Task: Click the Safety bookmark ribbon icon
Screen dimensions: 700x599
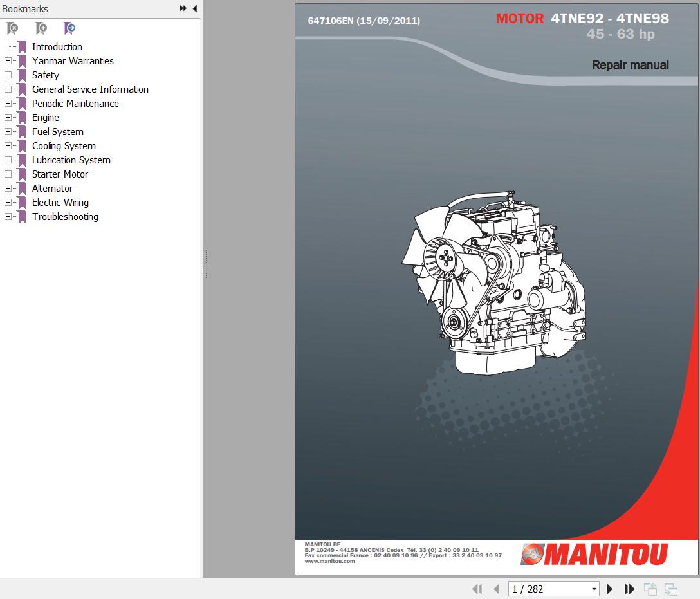Action: (22, 75)
